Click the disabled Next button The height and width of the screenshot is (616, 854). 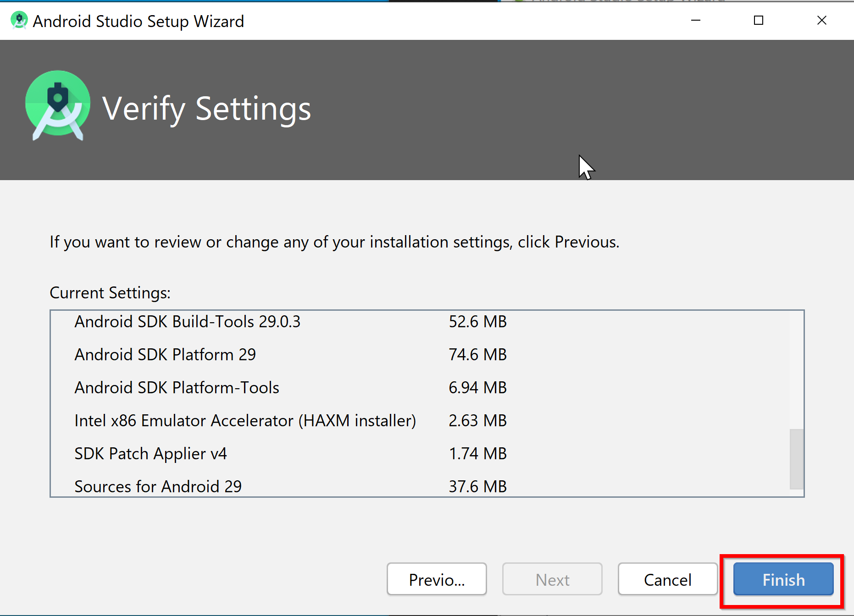click(x=552, y=579)
